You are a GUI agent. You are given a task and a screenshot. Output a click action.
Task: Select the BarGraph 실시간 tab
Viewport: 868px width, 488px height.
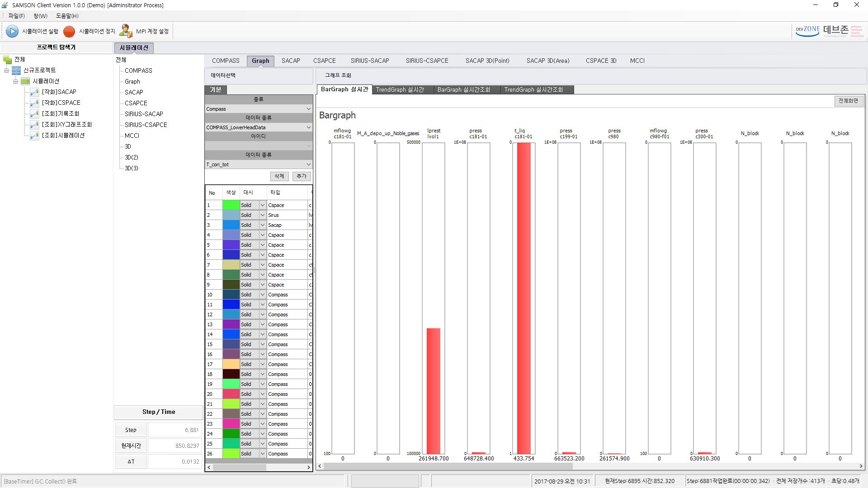pos(344,89)
